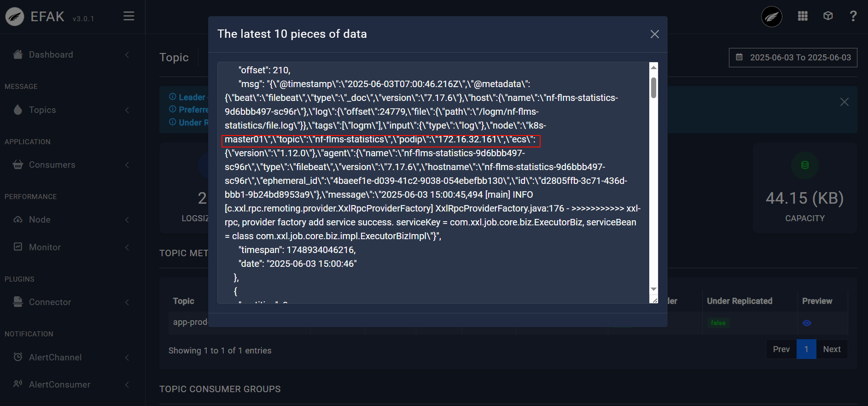
Task: Open the date range picker field
Action: (793, 58)
